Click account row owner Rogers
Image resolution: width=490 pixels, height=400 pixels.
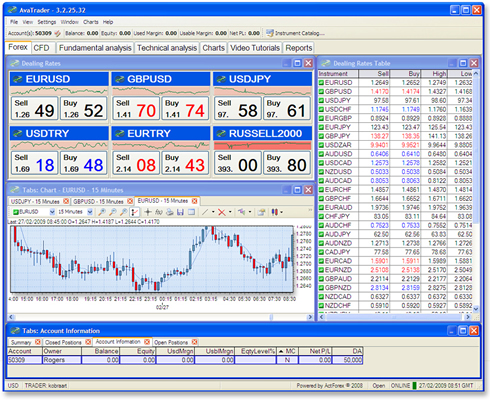click(62, 360)
